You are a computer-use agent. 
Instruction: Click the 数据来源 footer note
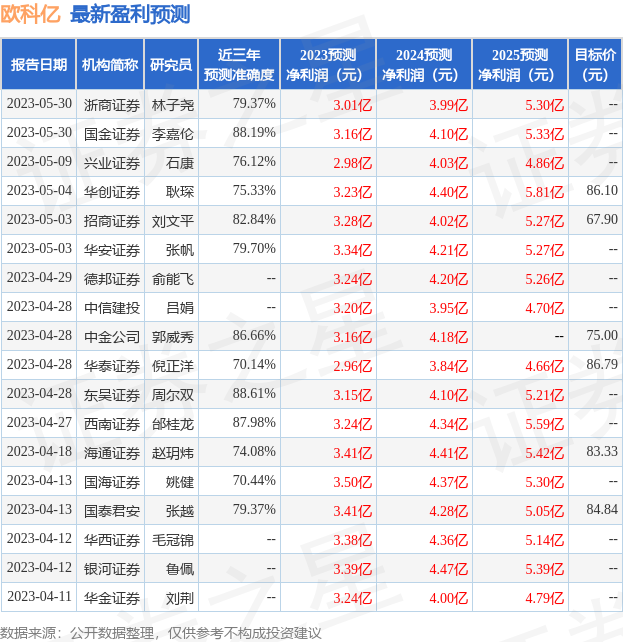[x=160, y=633]
